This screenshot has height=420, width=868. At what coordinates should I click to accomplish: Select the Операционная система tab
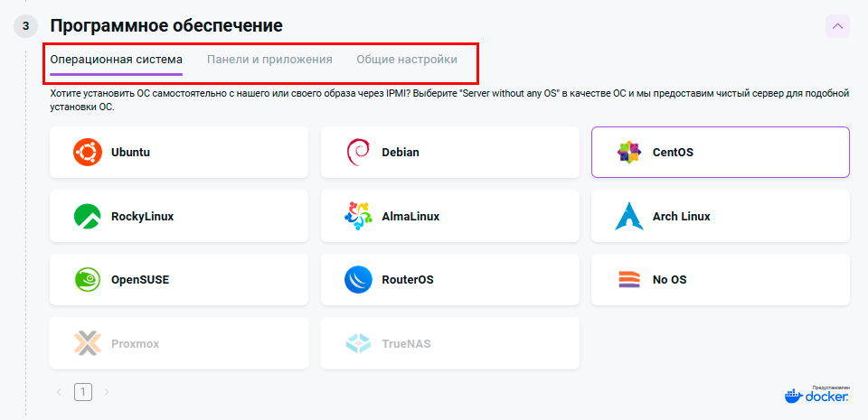[116, 60]
